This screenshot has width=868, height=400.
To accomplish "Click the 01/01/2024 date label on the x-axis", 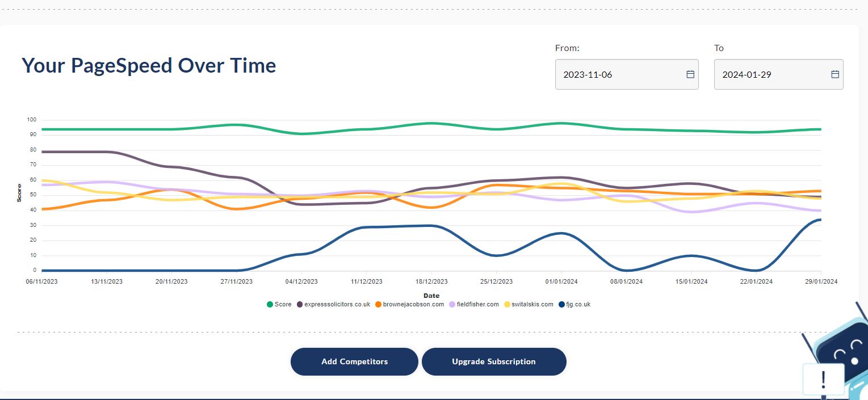I will [x=561, y=281].
